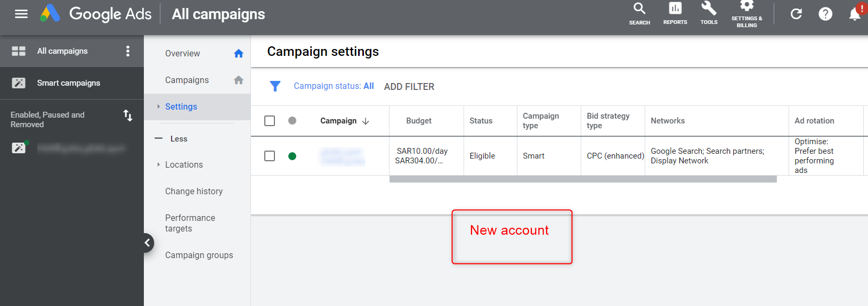Open All campaigns three-dot menu
Image resolution: width=868 pixels, height=306 pixels.
[x=127, y=51]
